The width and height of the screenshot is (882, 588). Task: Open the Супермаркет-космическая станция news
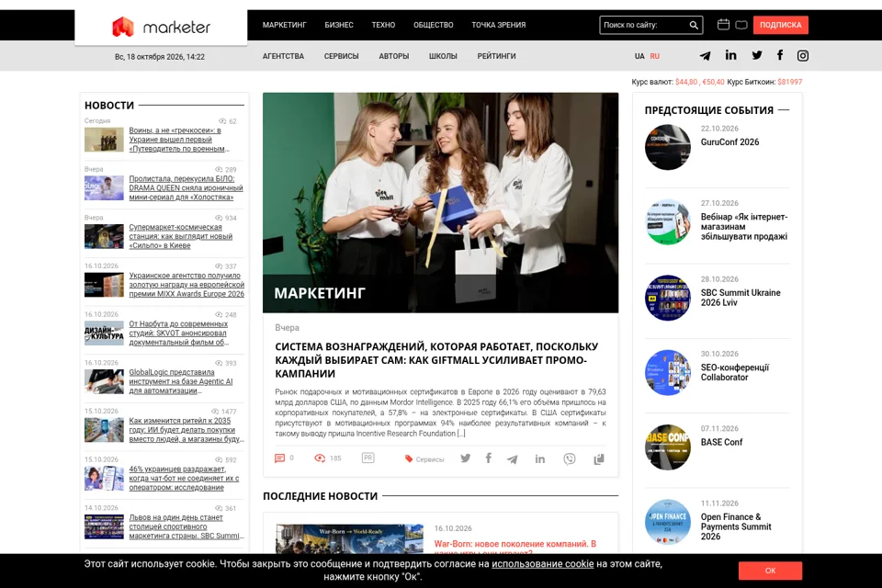click(x=180, y=236)
